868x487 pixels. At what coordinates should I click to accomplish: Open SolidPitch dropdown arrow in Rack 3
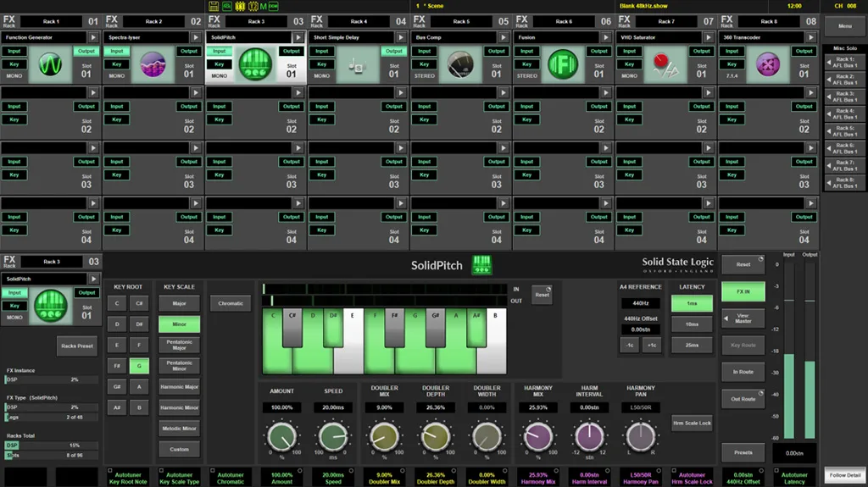coord(298,37)
